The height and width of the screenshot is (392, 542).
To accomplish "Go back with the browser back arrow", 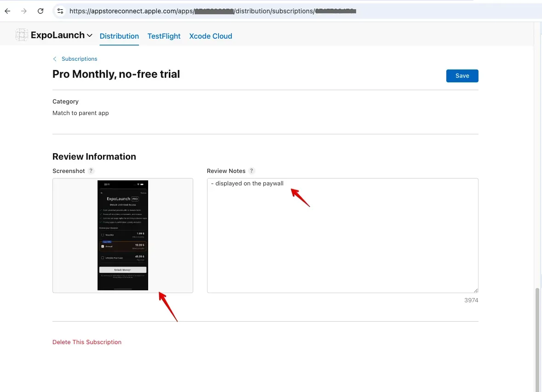I will [8, 11].
